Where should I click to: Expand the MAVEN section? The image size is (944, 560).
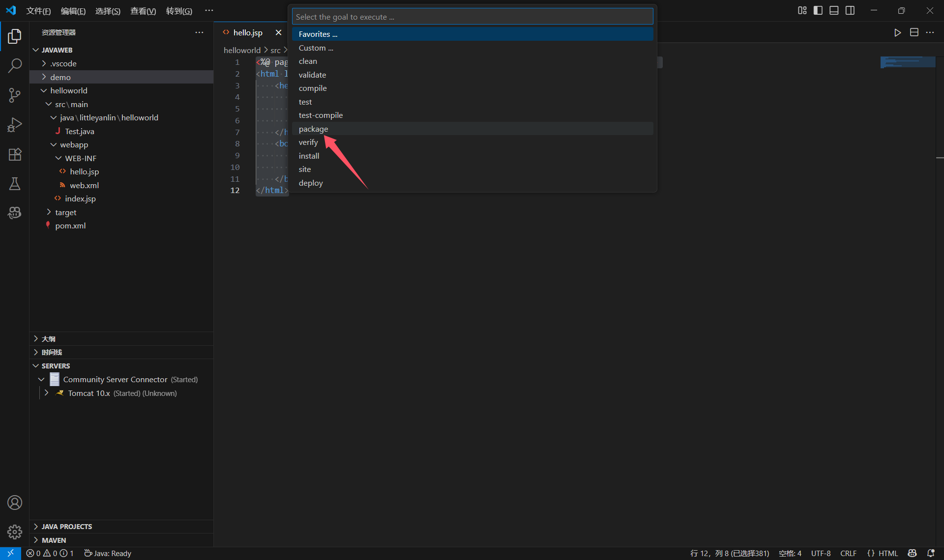tap(54, 540)
